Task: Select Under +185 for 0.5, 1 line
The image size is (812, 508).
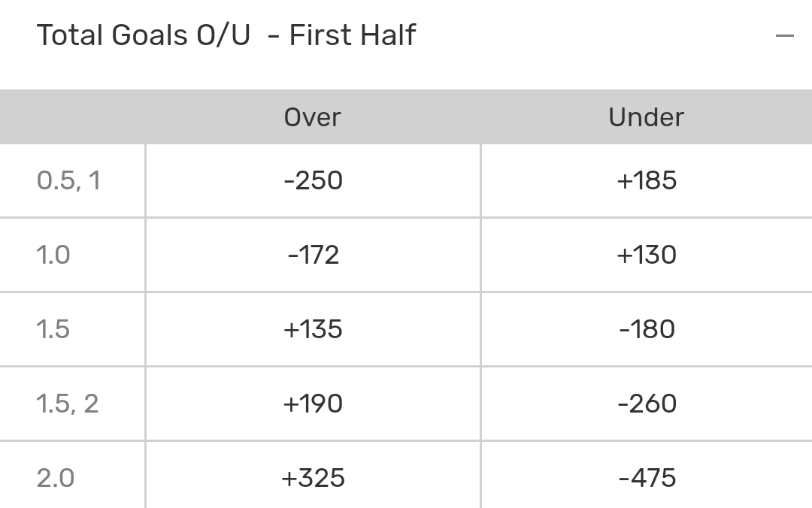Action: coord(647,180)
